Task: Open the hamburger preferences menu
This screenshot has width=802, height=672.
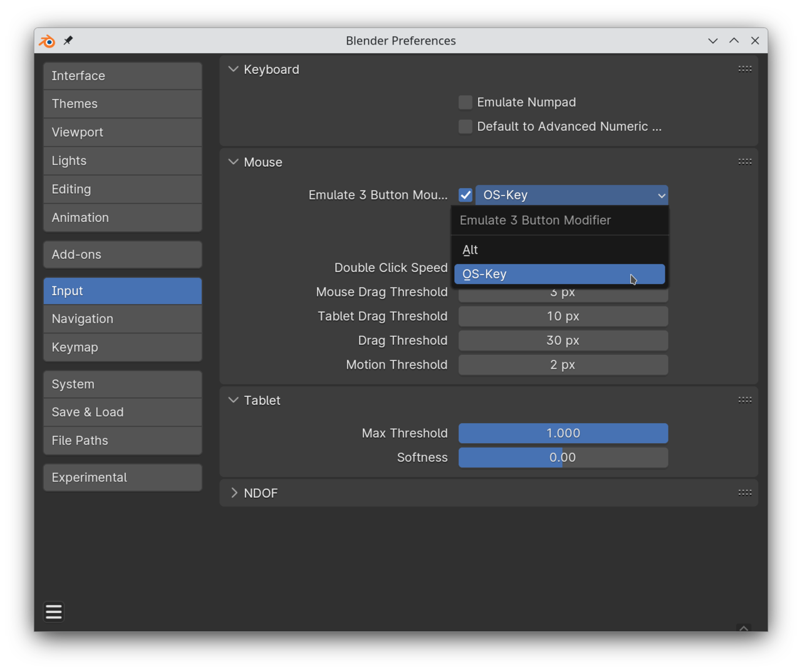Action: point(54,612)
